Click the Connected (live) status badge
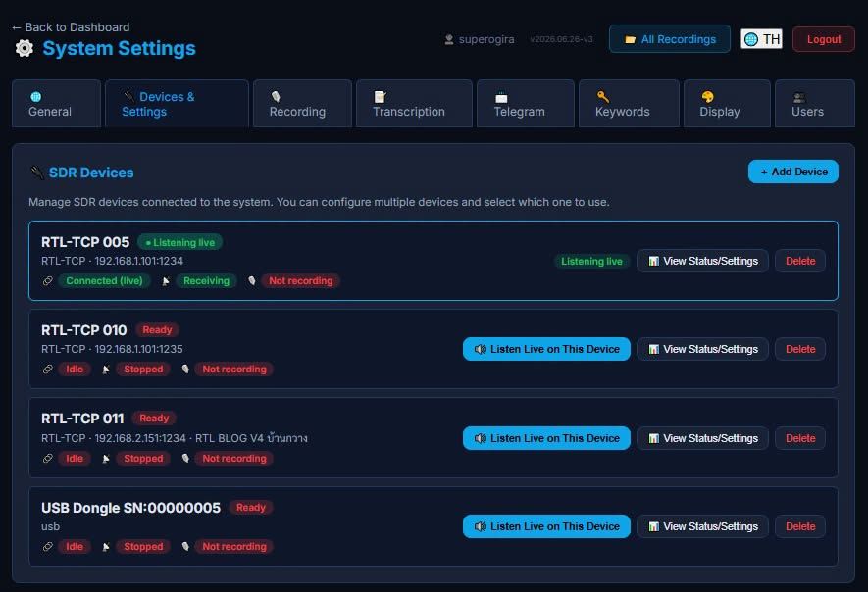Viewport: 868px width, 592px height. [104, 281]
